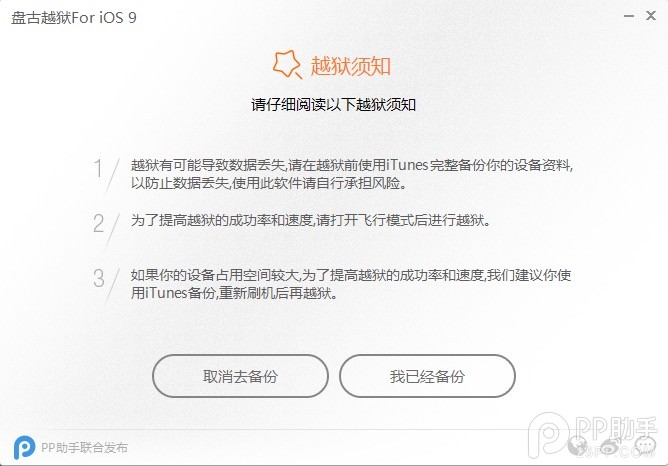Screen dimensions: 668x466
Task: Open the globe website icon
Action: point(579,446)
